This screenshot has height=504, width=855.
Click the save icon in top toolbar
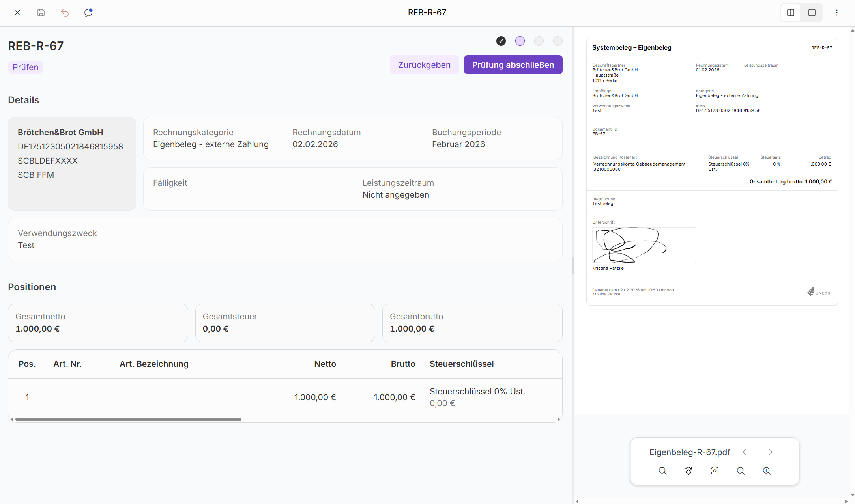pos(41,13)
